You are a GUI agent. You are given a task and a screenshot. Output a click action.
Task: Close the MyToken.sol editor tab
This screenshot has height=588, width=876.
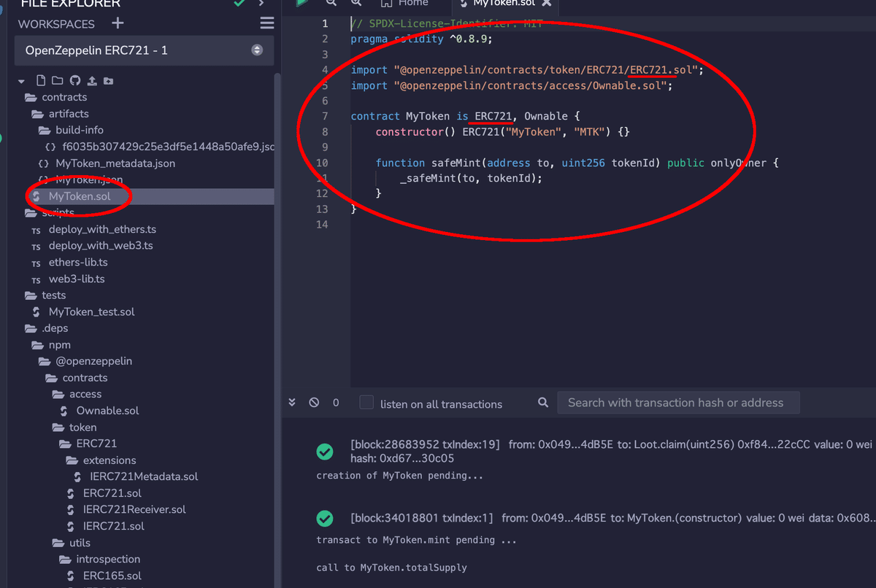pos(546,4)
